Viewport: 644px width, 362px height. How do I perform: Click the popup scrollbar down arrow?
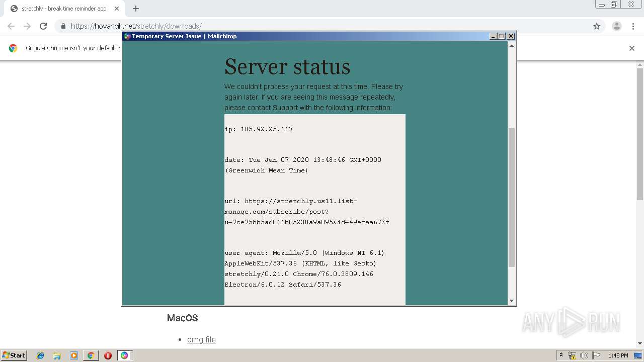tap(512, 301)
